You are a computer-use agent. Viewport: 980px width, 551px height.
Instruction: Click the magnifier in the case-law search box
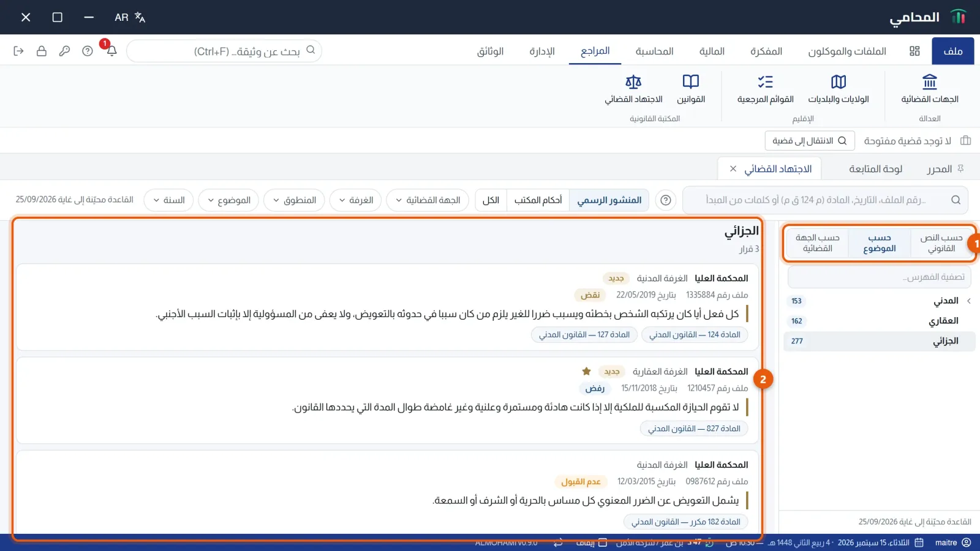956,200
